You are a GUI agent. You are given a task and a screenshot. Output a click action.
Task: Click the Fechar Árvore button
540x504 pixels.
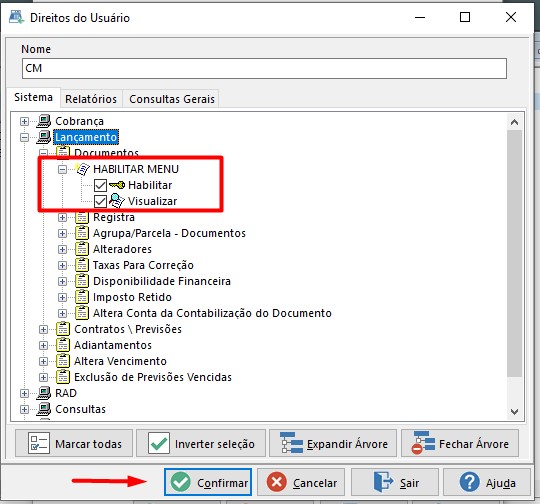point(460,443)
